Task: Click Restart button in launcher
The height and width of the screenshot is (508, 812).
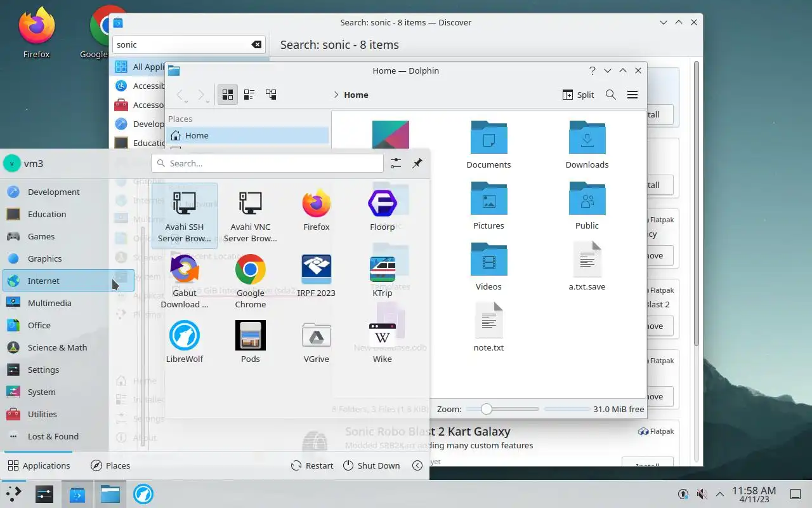Action: tap(312, 465)
